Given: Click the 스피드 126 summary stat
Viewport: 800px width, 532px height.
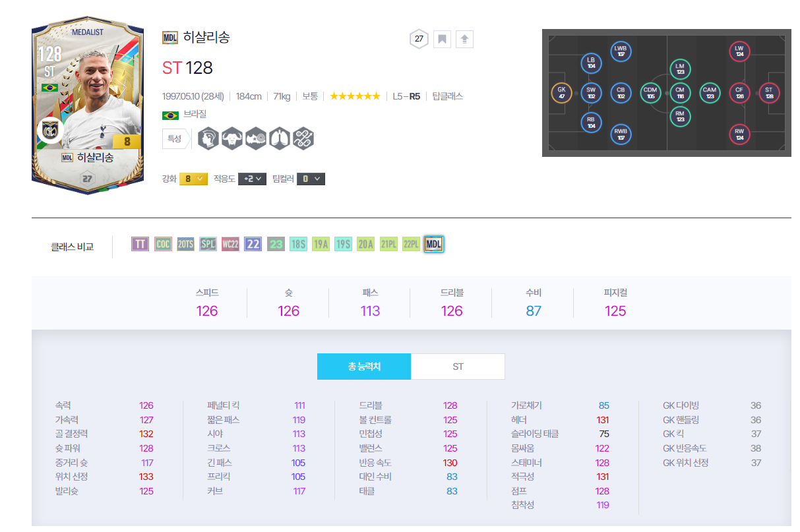Looking at the screenshot, I should [x=207, y=303].
